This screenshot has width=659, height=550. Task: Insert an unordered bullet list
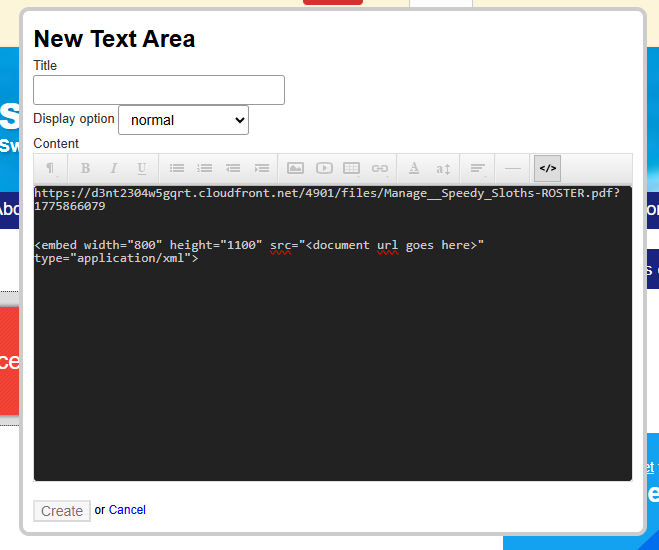177,168
